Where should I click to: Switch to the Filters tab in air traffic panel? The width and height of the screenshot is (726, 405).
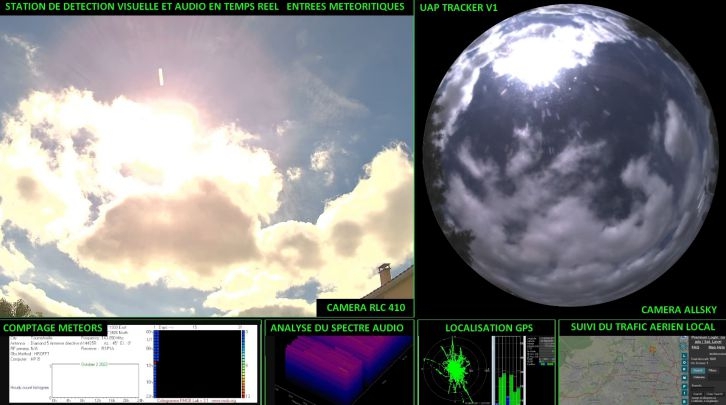(x=714, y=370)
